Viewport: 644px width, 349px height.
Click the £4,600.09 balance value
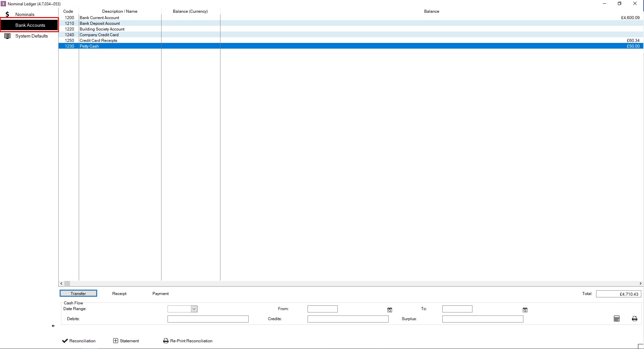pos(630,17)
